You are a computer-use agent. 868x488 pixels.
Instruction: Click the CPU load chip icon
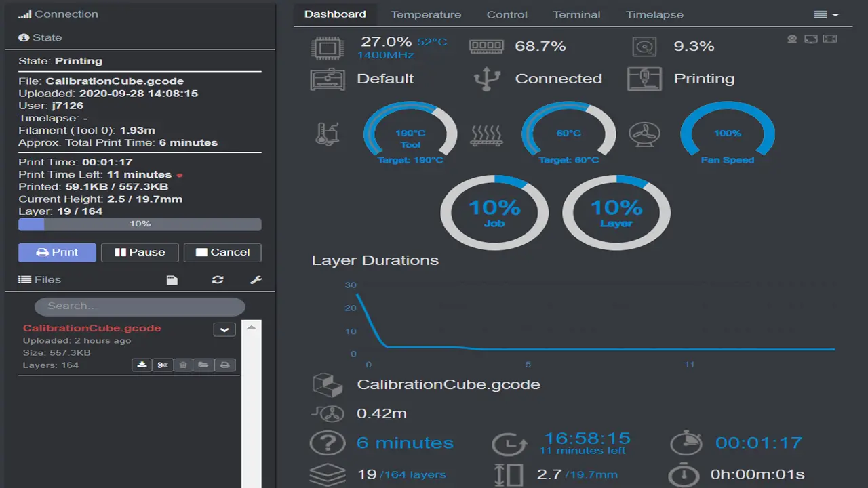tap(326, 47)
